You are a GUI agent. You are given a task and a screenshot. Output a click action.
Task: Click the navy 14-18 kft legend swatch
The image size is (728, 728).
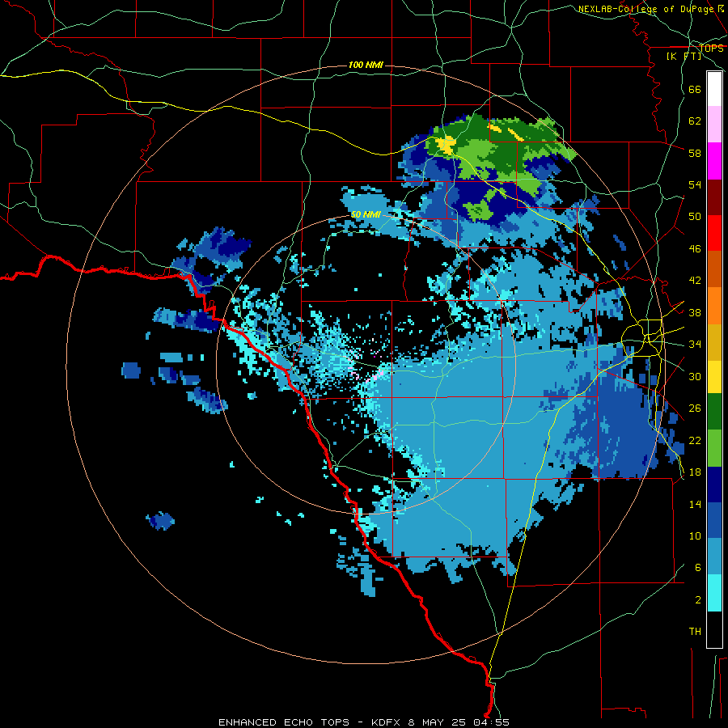pos(714,485)
